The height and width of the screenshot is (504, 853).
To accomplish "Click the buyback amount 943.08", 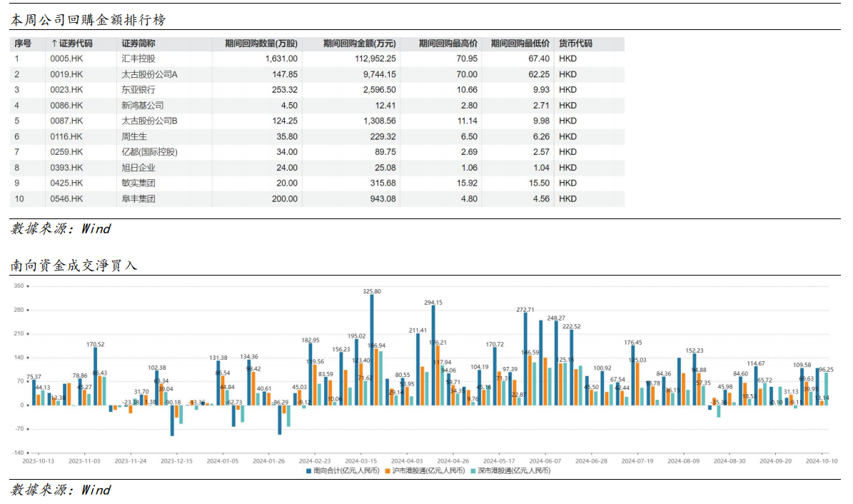I will tap(383, 198).
